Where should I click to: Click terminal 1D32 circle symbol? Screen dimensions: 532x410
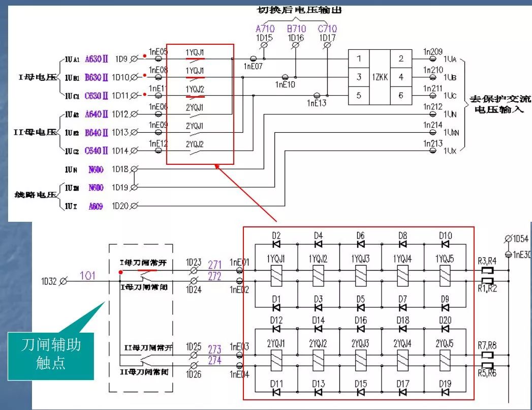(x=63, y=281)
